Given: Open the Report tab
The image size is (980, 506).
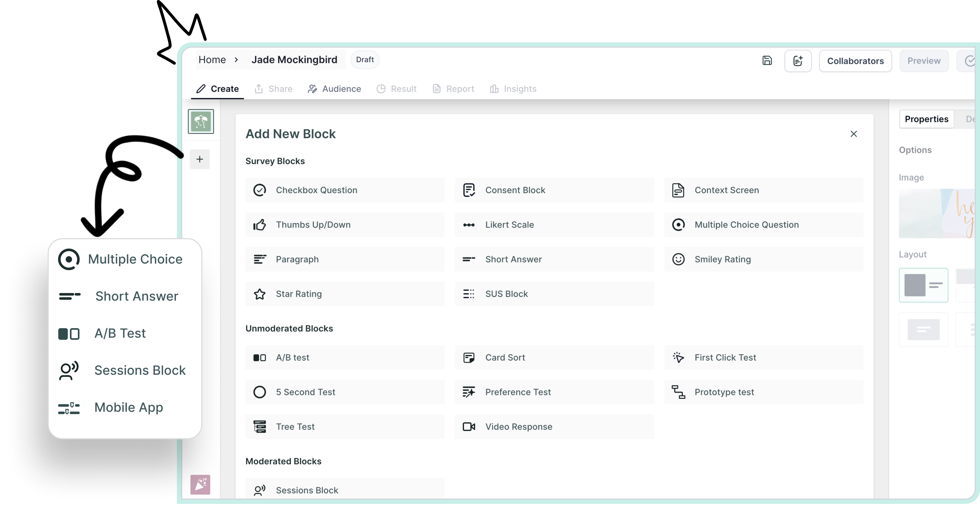Looking at the screenshot, I should 453,89.
